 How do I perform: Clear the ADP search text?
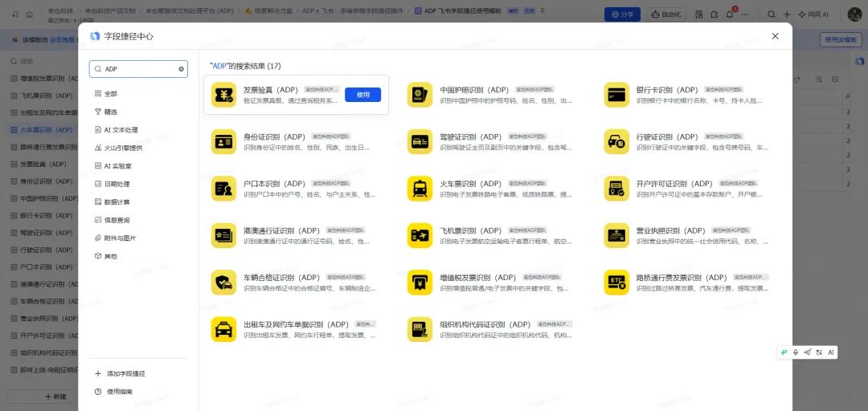pos(181,69)
